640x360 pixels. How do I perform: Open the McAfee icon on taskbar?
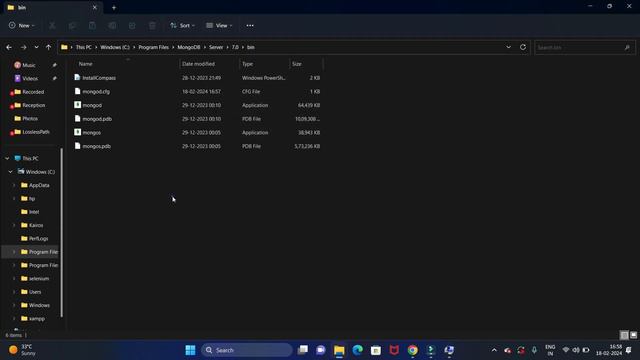pyautogui.click(x=394, y=350)
